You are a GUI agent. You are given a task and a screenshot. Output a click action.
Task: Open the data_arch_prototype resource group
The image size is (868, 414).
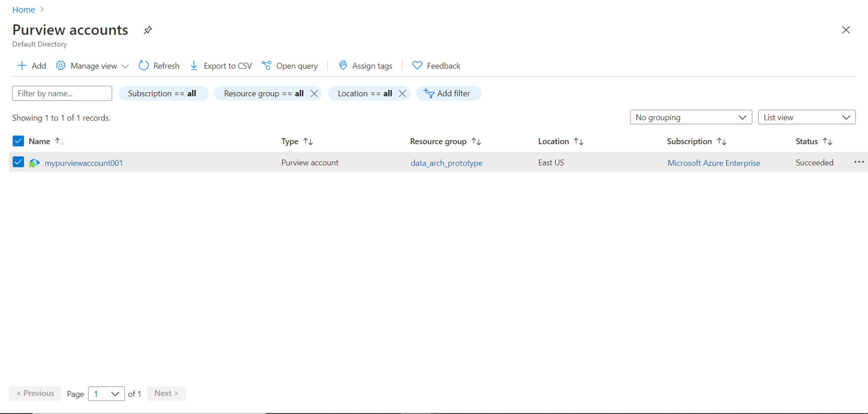(447, 163)
